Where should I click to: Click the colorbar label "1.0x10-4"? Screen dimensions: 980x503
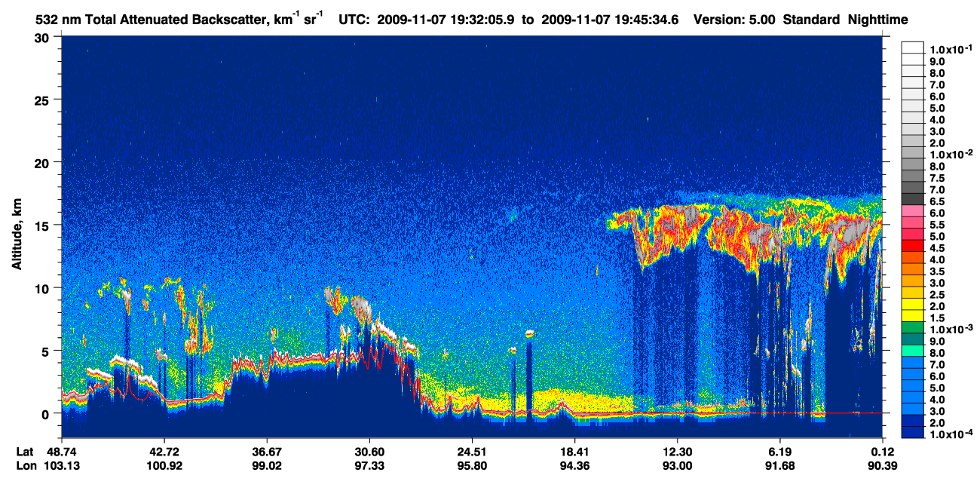[951, 435]
